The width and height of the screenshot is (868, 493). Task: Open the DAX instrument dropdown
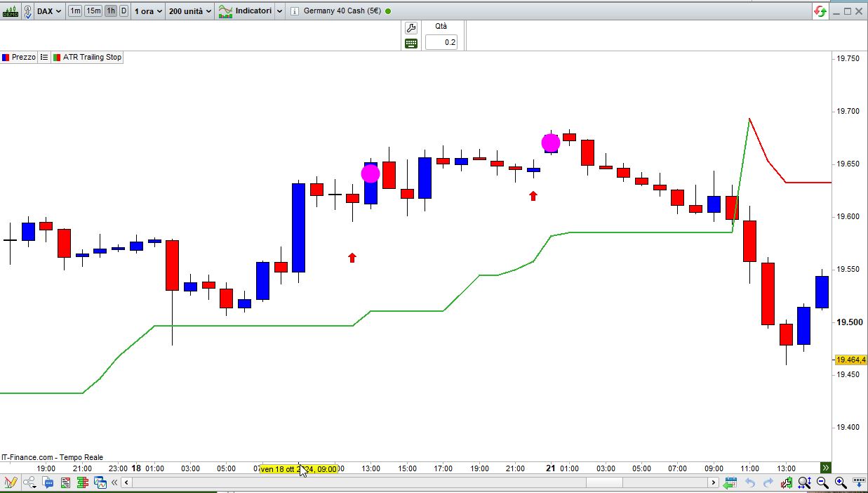pos(48,11)
